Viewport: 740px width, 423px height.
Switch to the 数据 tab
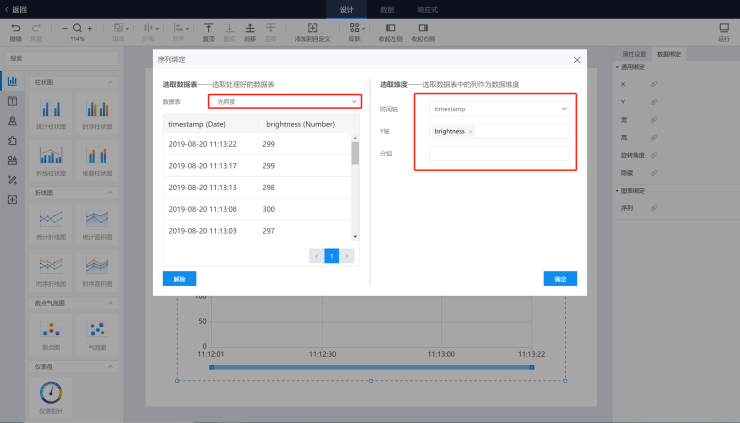coord(387,9)
